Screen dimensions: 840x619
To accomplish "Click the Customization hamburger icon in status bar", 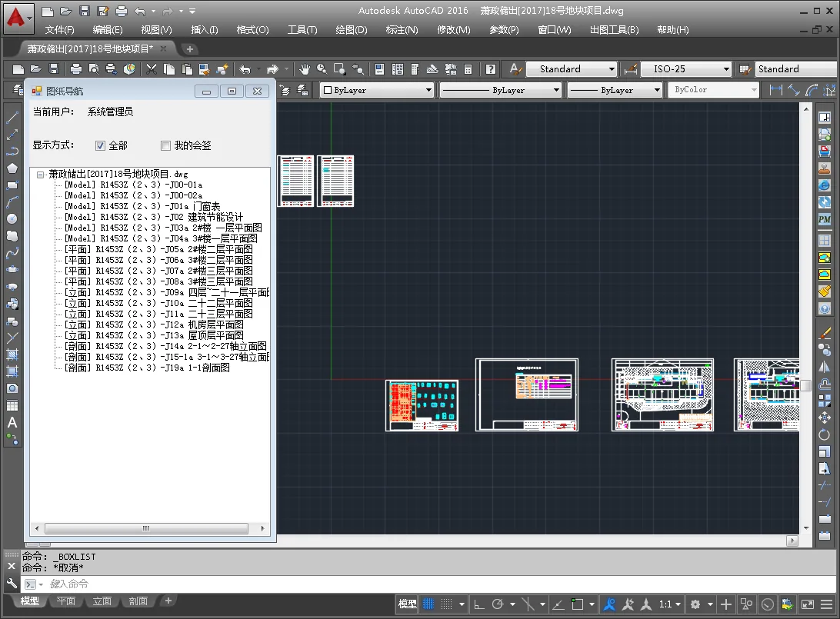I will coord(827,604).
